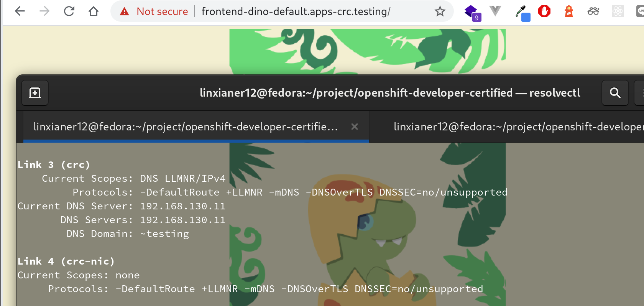Bookmark this page with the star icon
The width and height of the screenshot is (644, 306).
click(440, 12)
